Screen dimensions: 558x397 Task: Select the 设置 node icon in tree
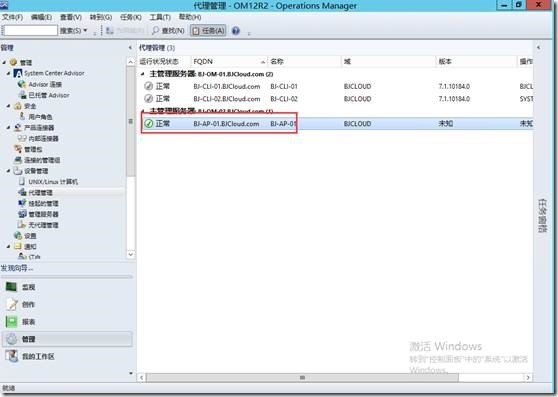tap(18, 235)
